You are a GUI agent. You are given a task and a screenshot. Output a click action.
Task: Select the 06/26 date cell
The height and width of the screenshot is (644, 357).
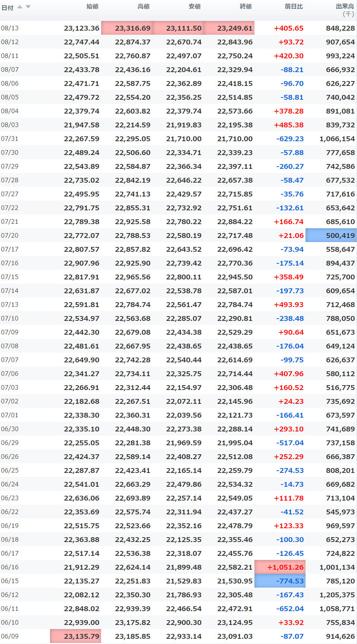[10, 456]
